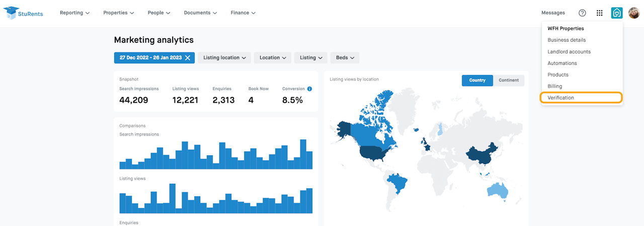This screenshot has width=644, height=226.
Task: Open the Finance menu
Action: pos(243,13)
